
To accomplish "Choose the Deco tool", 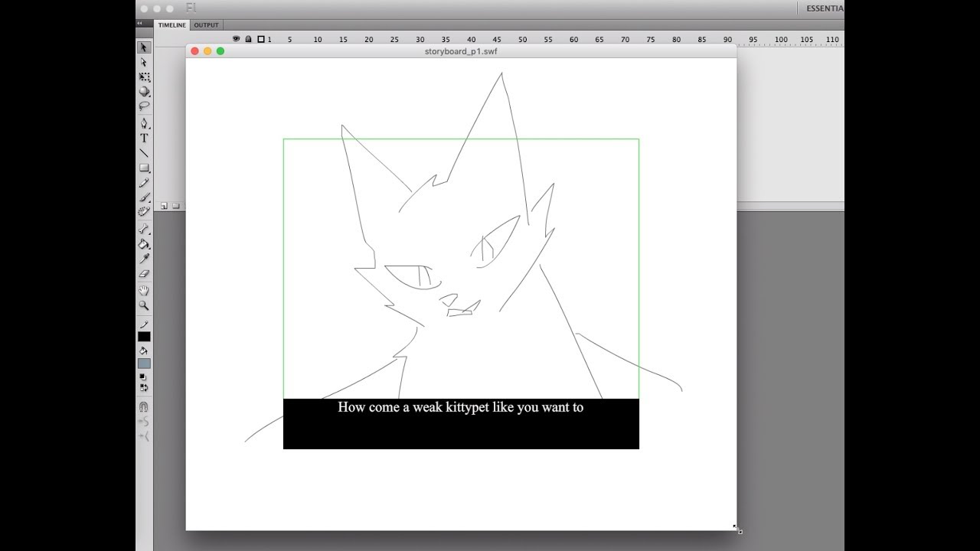I will tap(144, 212).
